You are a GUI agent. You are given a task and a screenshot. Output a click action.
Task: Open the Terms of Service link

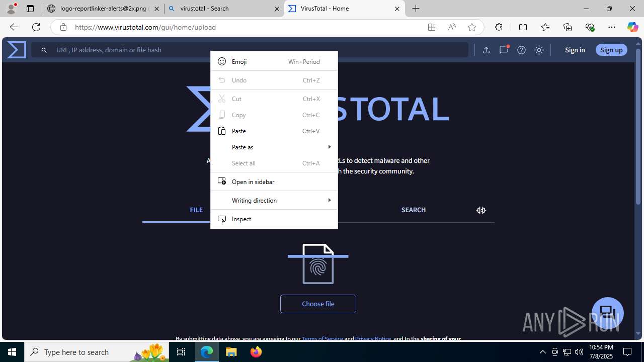322,339
